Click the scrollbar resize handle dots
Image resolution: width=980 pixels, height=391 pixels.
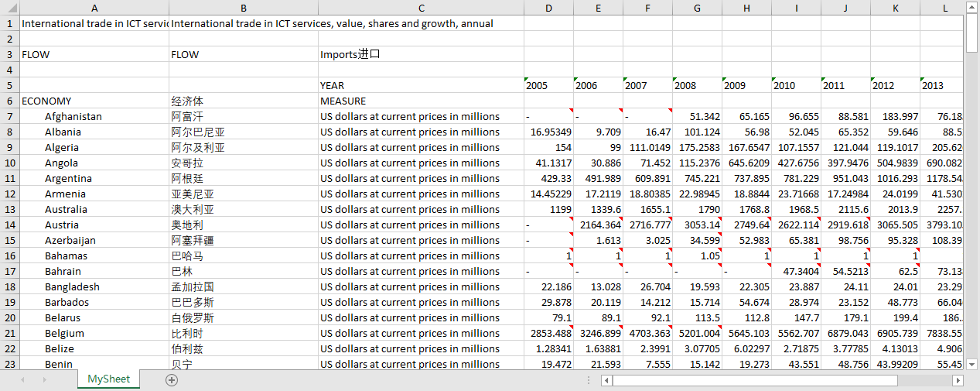click(589, 380)
